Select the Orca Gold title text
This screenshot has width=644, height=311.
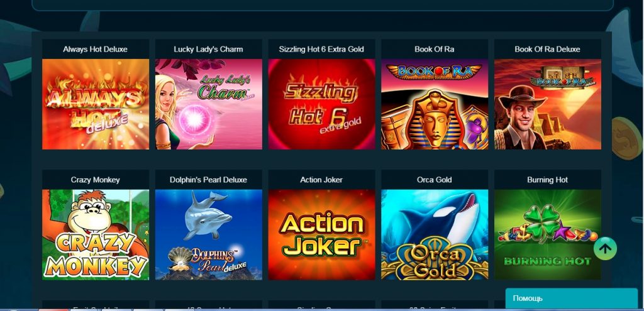434,180
